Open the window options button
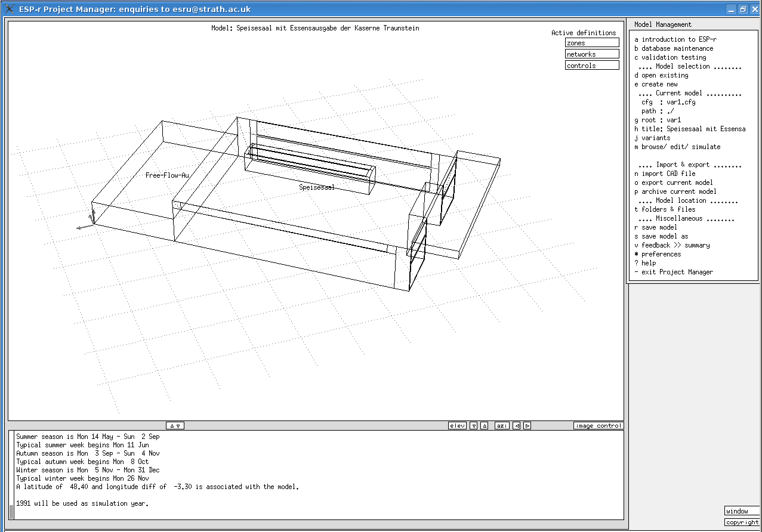762x532 pixels. (742, 511)
